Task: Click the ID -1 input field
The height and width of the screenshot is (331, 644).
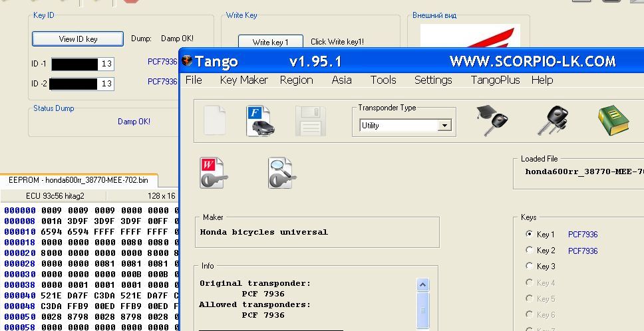Action: click(82, 64)
